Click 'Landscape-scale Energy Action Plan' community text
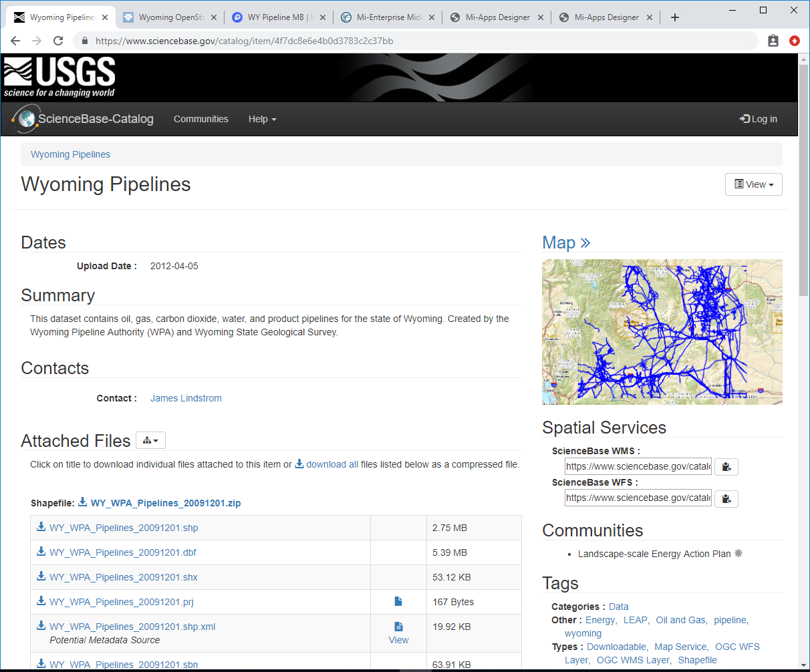810x672 pixels. pos(654,554)
